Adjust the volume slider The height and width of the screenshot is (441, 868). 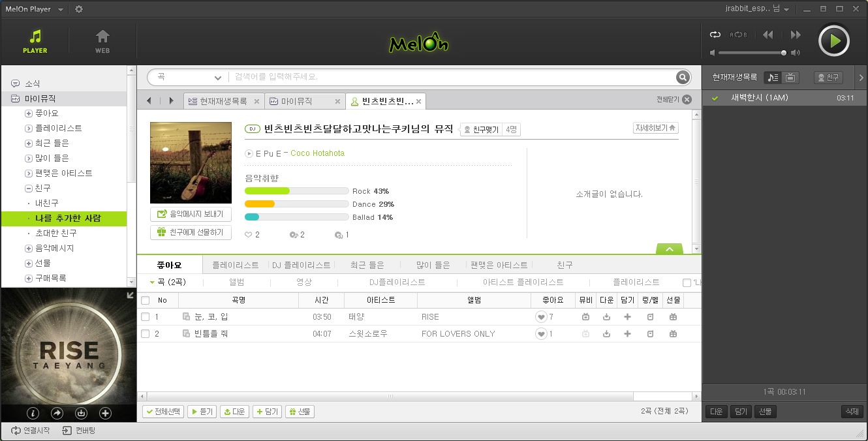(x=783, y=53)
